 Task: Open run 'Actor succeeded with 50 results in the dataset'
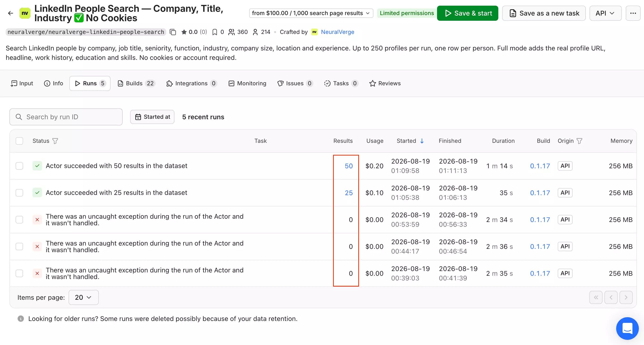coord(116,166)
